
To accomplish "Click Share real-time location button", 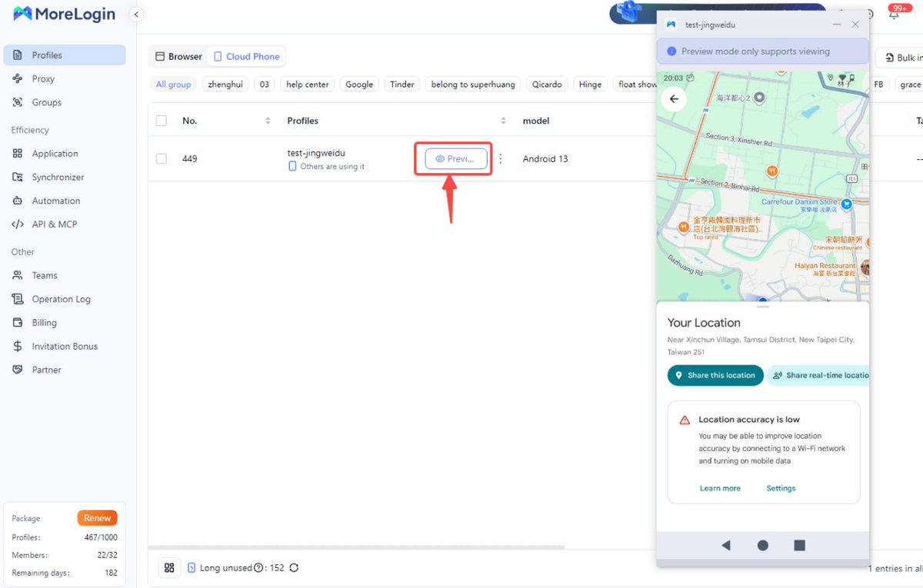I will [818, 375].
